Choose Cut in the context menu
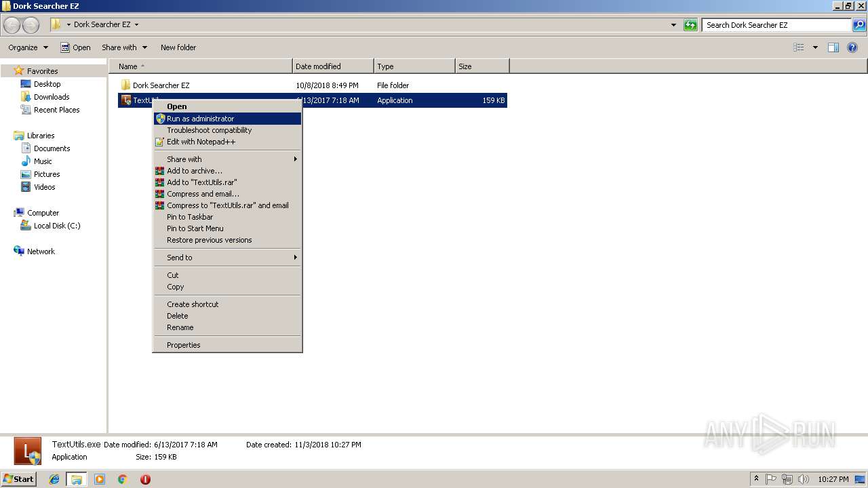 click(227, 275)
